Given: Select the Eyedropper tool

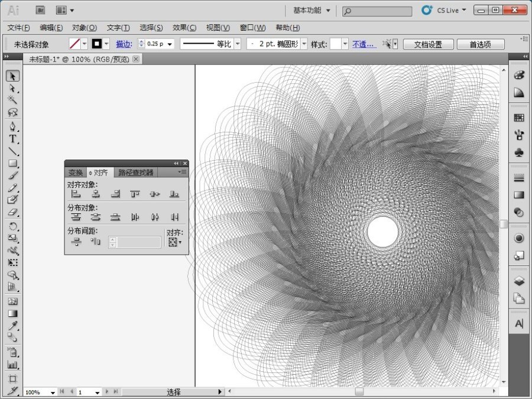Looking at the screenshot, I should point(12,325).
